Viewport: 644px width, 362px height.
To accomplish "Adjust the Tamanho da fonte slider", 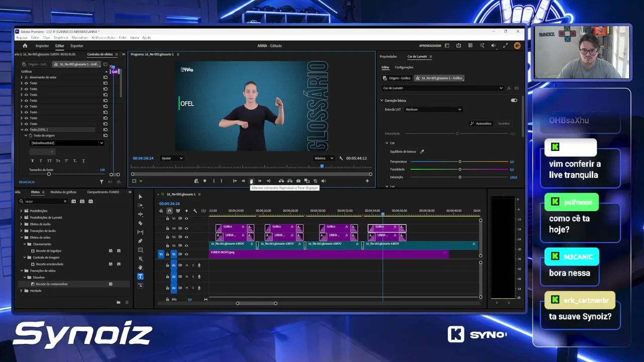I will 49,174.
